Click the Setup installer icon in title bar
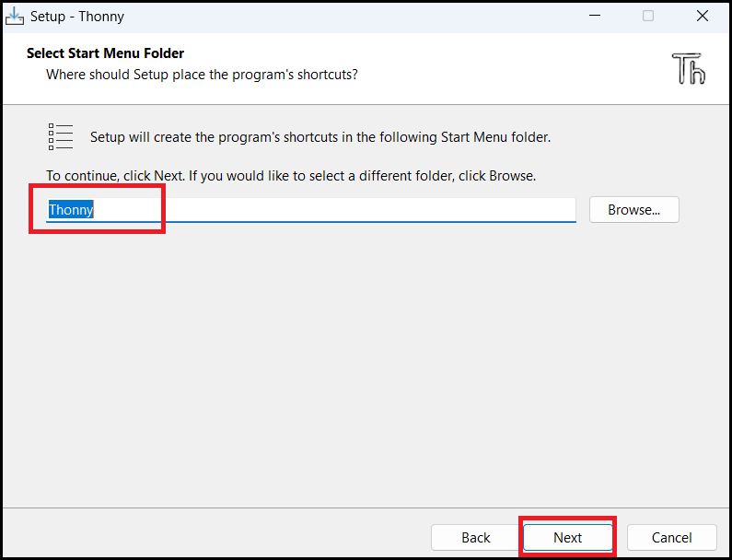 point(15,17)
